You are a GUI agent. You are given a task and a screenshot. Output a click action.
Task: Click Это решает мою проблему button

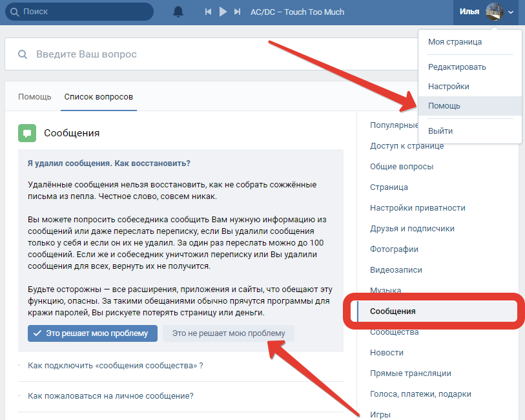click(92, 333)
